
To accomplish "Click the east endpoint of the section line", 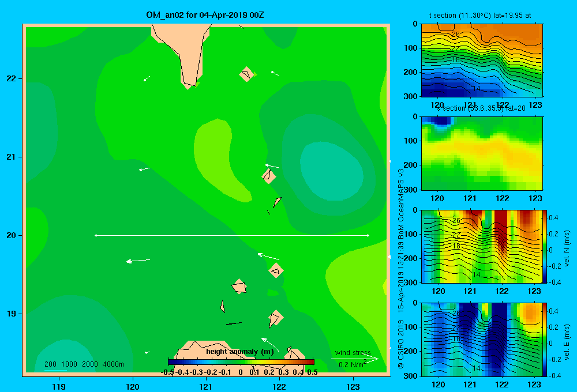I will tap(368, 235).
